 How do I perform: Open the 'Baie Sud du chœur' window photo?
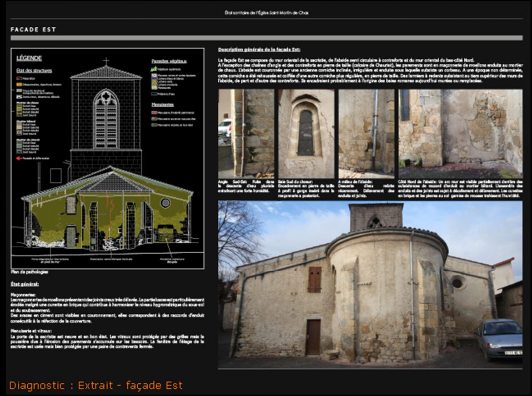pos(306,133)
